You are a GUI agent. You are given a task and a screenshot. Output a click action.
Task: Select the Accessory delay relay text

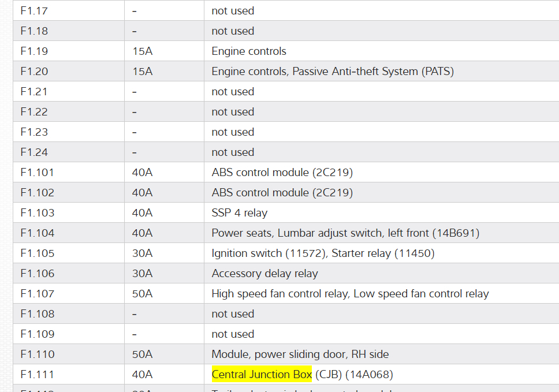264,274
